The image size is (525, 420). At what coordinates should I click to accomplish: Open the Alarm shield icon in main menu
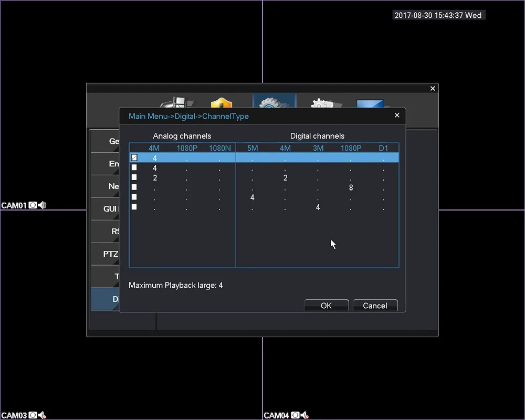point(222,102)
